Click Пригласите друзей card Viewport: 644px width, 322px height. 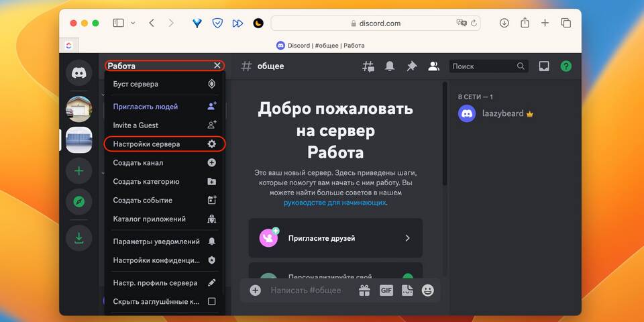click(335, 238)
